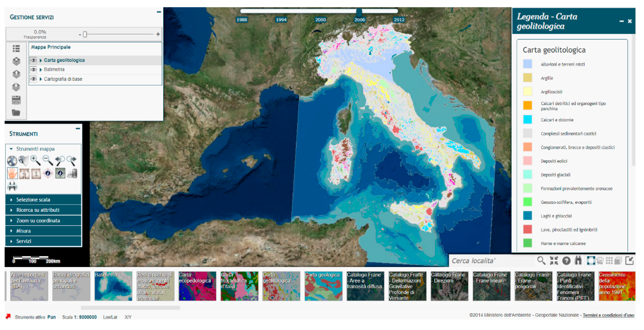Select the Carta geologica thumbnail
The image size is (644, 330).
323,286
